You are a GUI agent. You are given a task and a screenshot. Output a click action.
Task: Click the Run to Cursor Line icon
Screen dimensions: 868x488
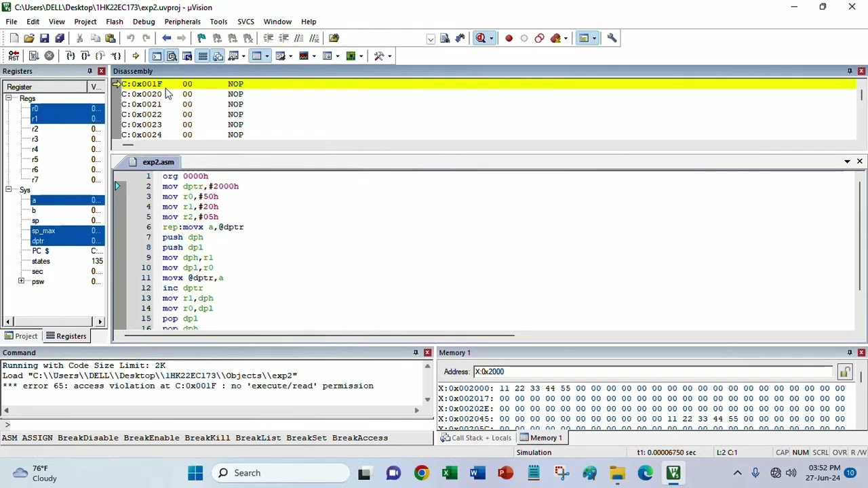point(116,56)
